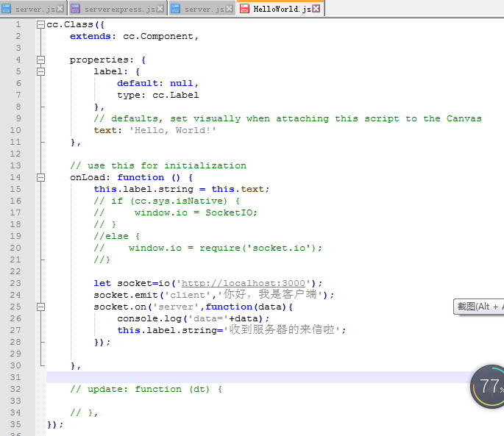Click line number 23 in the margin

15,283
